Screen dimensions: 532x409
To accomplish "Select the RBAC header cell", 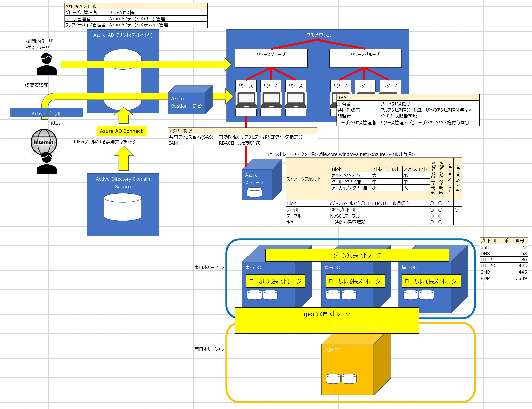I will 358,97.
